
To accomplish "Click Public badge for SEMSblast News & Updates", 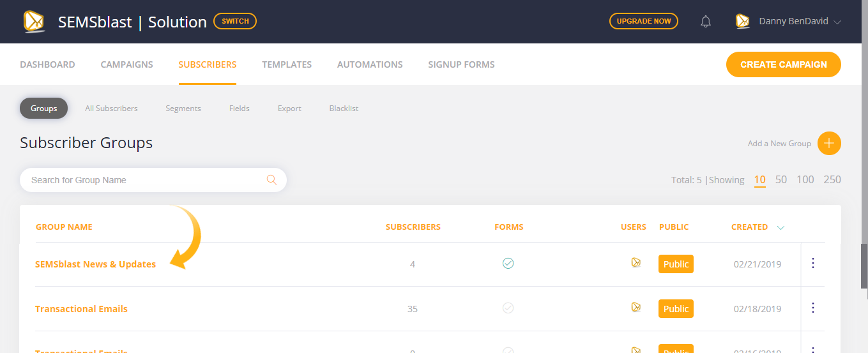I will tap(676, 264).
